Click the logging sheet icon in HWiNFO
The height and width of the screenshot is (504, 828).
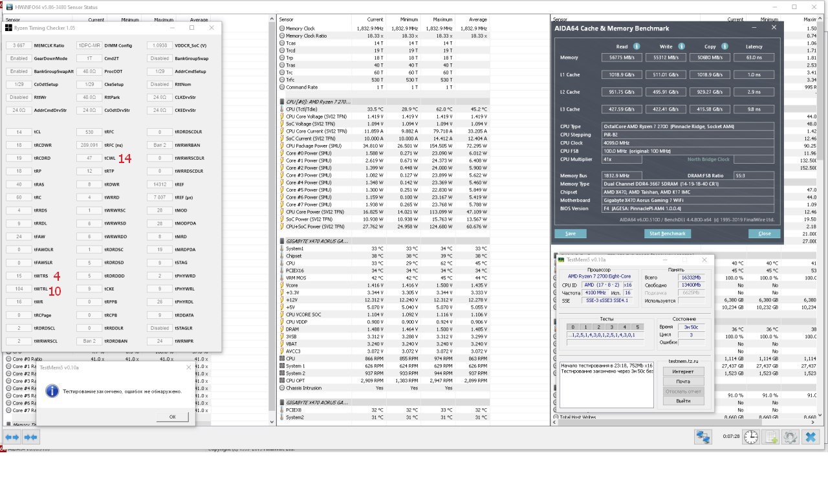coord(771,437)
